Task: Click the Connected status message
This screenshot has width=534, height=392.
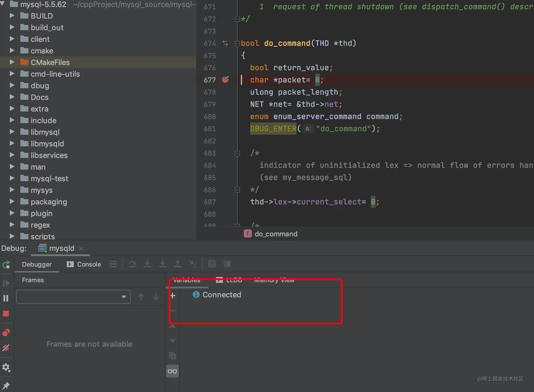Action: (x=222, y=295)
